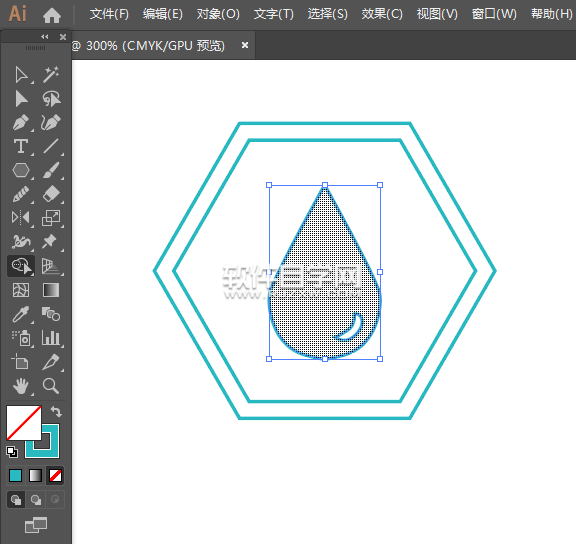Viewport: 576px width, 544px height.
Task: Select the Hand tool
Action: pyautogui.click(x=21, y=386)
